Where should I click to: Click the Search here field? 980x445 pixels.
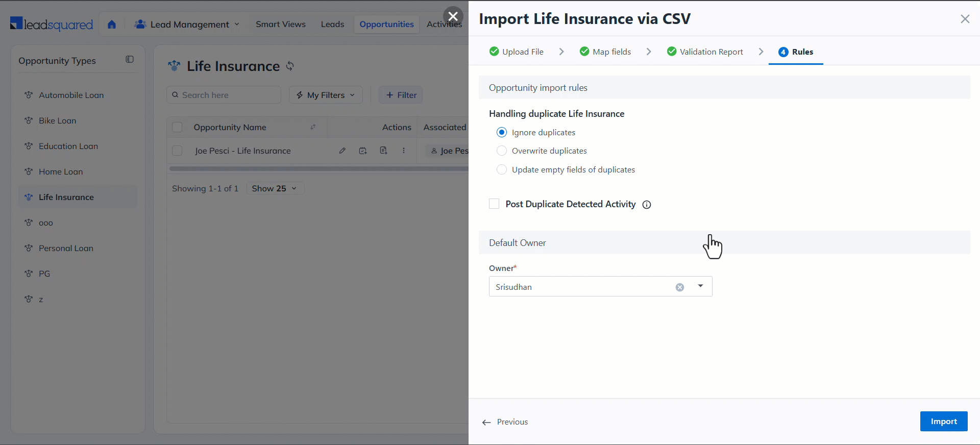[224, 95]
